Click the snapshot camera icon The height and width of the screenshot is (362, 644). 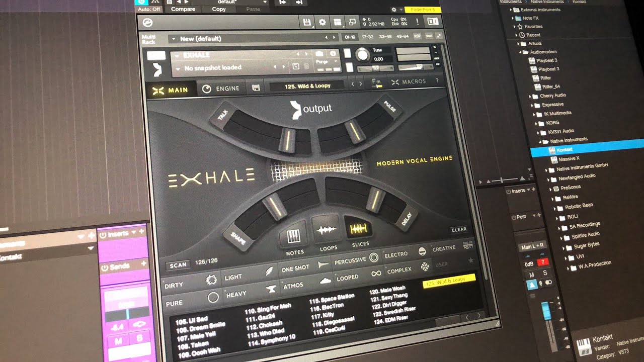click(x=319, y=54)
